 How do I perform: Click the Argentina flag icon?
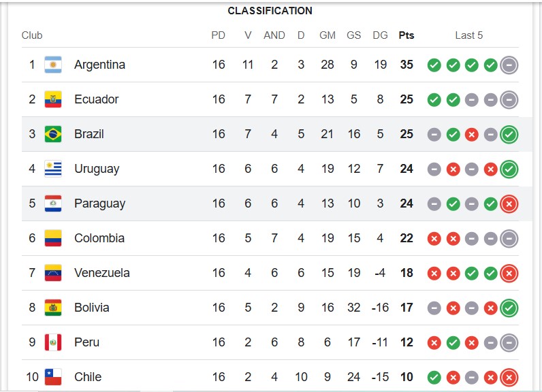pyautogui.click(x=53, y=65)
